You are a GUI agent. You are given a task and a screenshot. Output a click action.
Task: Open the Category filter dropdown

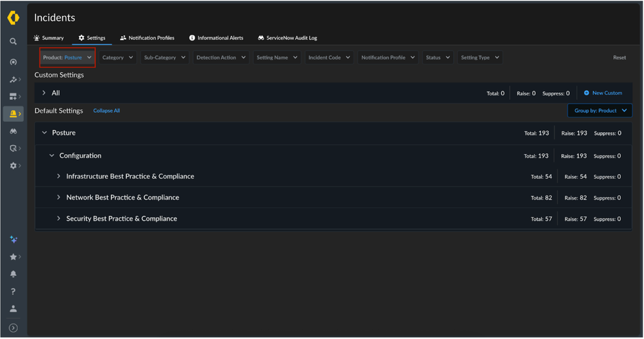117,57
